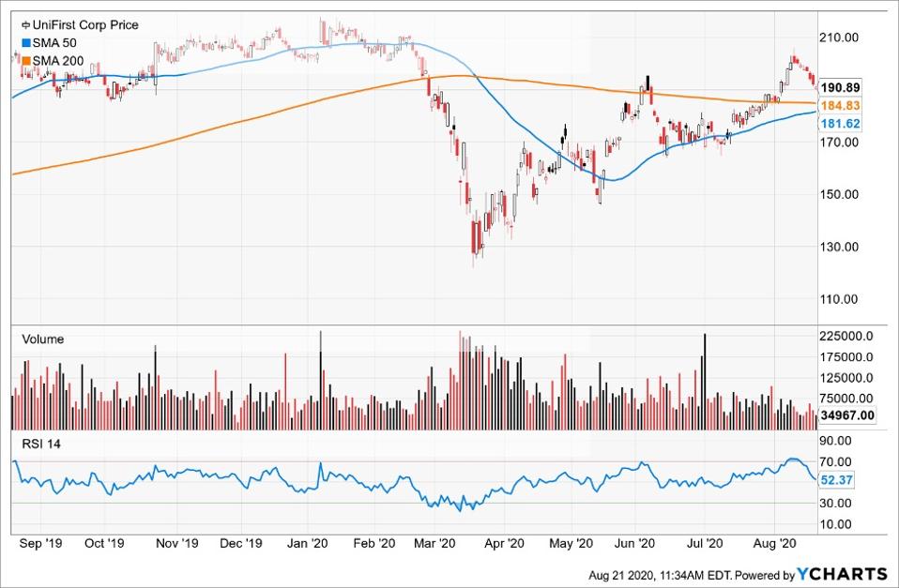
Task: Select the SMA 200 legend text
Action: click(58, 61)
